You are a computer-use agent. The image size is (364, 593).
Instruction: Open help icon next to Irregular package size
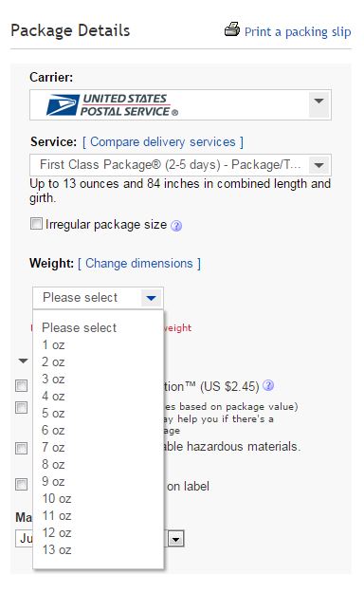coord(176,226)
